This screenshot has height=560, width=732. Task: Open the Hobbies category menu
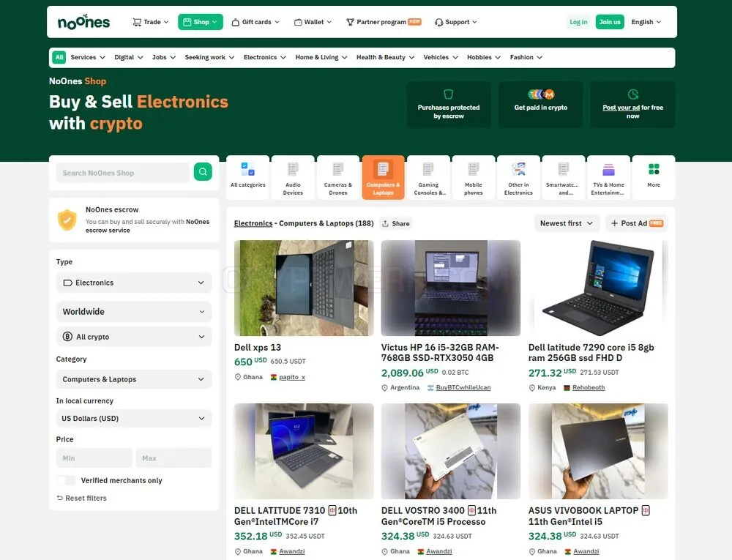[484, 57]
